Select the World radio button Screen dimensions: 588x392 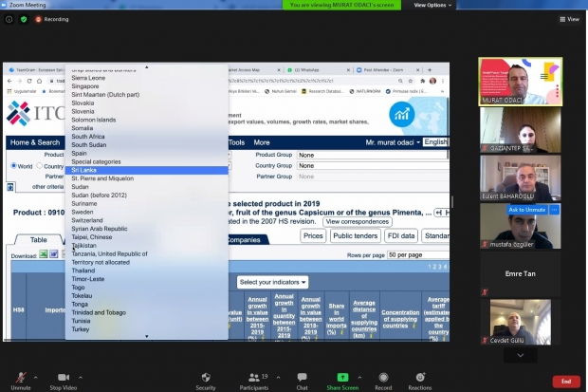13,165
